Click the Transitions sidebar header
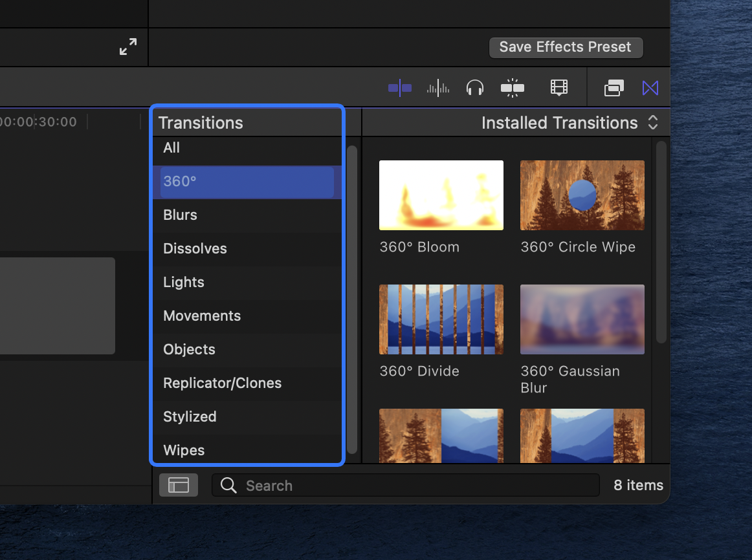Screen dimensions: 752x560 [201, 123]
